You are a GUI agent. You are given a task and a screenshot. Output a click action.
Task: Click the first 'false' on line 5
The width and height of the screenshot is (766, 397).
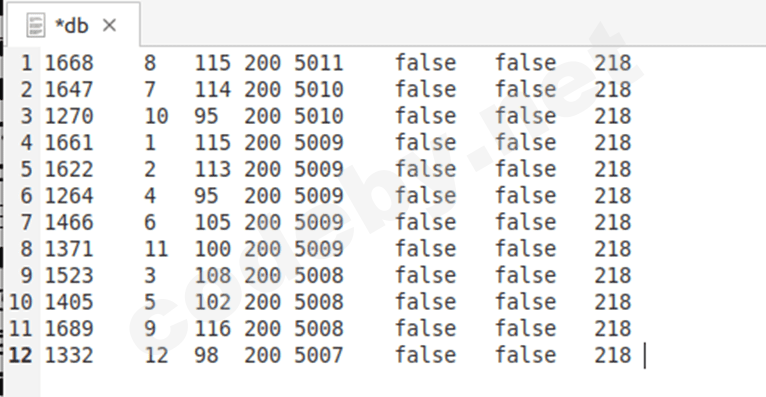[x=426, y=169]
